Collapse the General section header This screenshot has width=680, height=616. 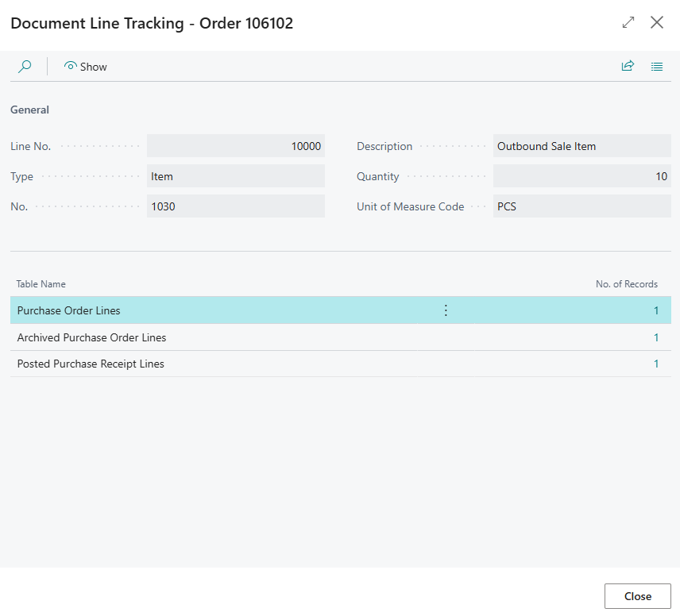[29, 110]
